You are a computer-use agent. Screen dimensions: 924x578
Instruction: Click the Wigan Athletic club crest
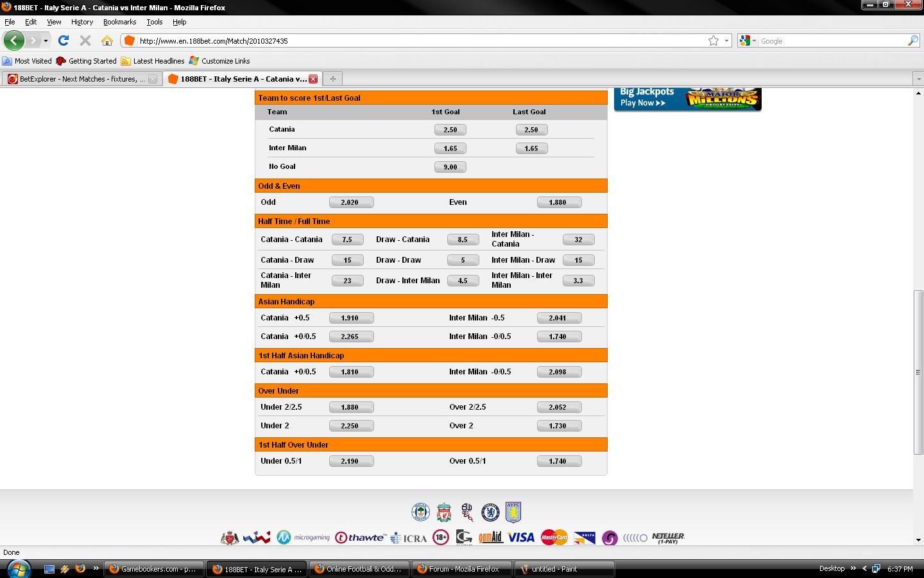(x=420, y=512)
